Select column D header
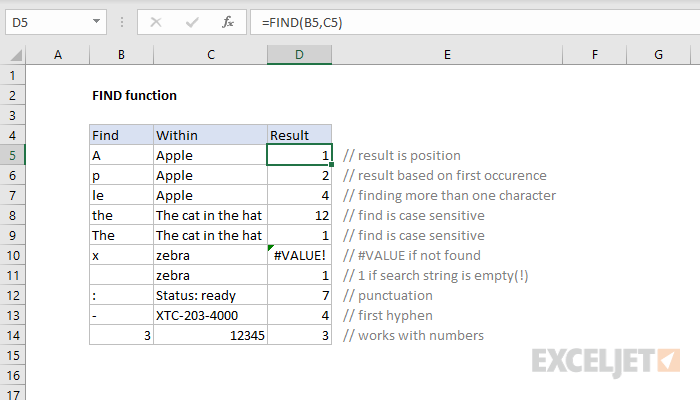700x400 pixels. (x=300, y=55)
